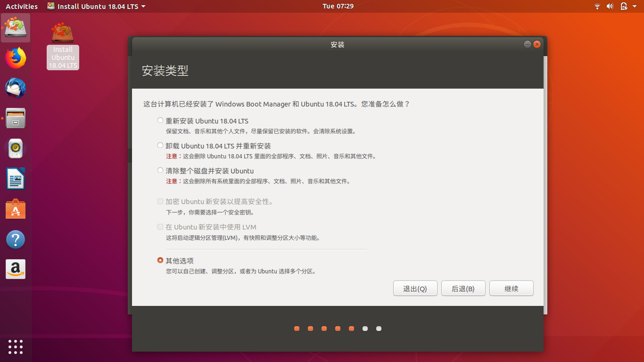Click the 安装类型 heading text
This screenshot has width=644, height=362.
tap(165, 71)
